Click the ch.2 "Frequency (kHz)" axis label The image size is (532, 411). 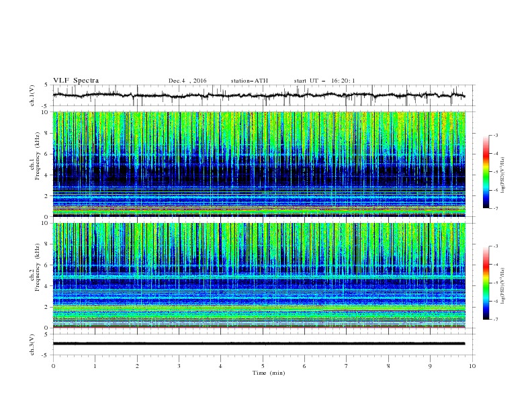point(38,267)
